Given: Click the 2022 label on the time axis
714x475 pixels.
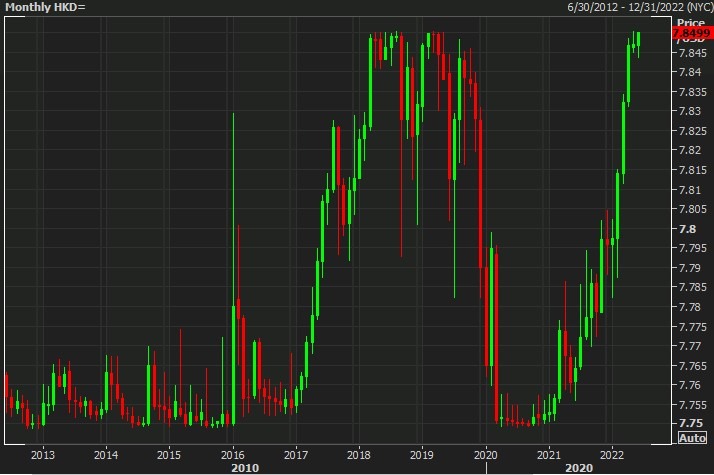Looking at the screenshot, I should point(612,455).
